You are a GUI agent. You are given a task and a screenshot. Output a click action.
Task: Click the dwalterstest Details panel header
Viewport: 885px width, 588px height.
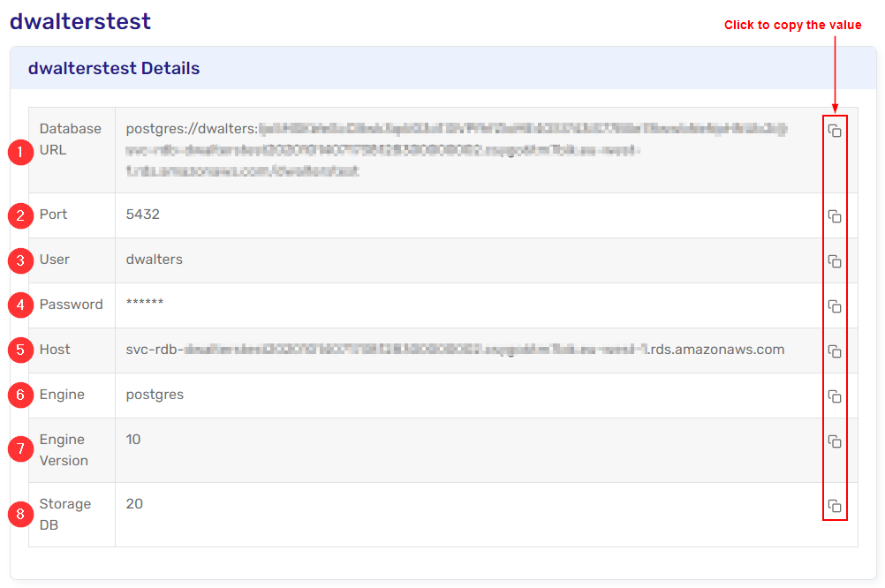point(114,68)
